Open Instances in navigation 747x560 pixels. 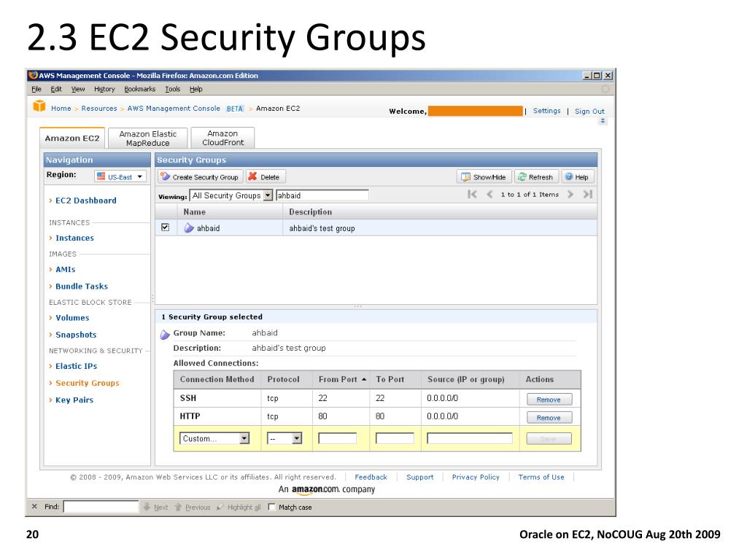coord(75,238)
